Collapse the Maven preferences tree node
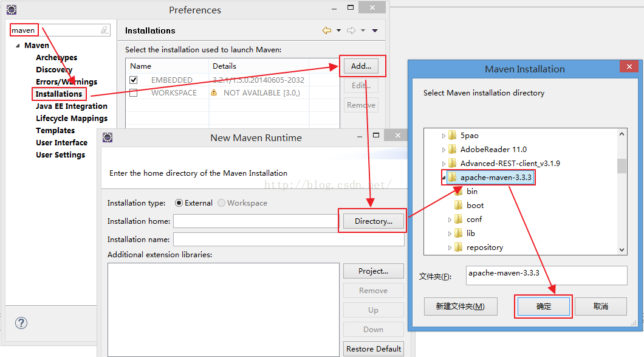The height and width of the screenshot is (357, 644). (x=18, y=46)
